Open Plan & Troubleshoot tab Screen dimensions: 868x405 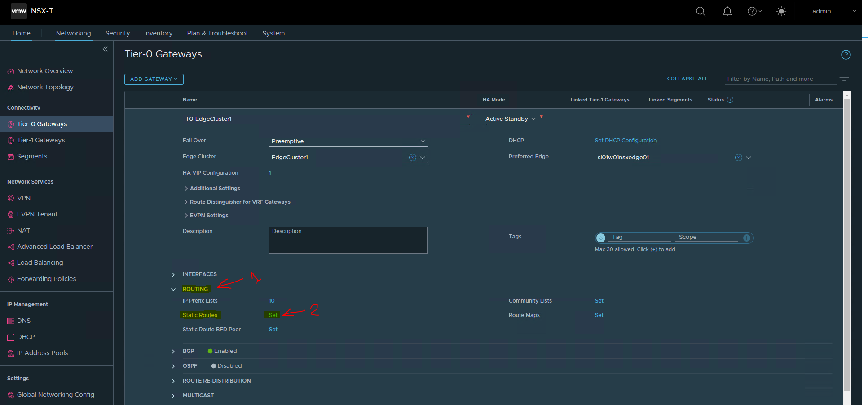pos(217,33)
